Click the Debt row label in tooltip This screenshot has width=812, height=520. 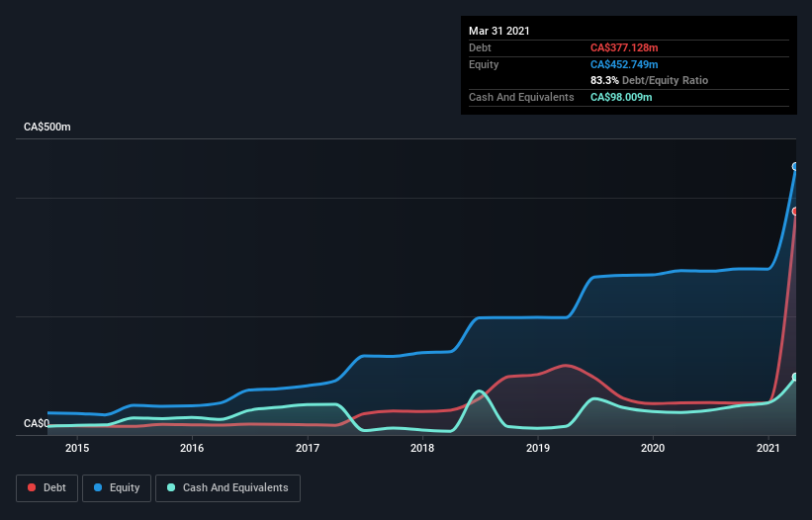pyautogui.click(x=480, y=48)
